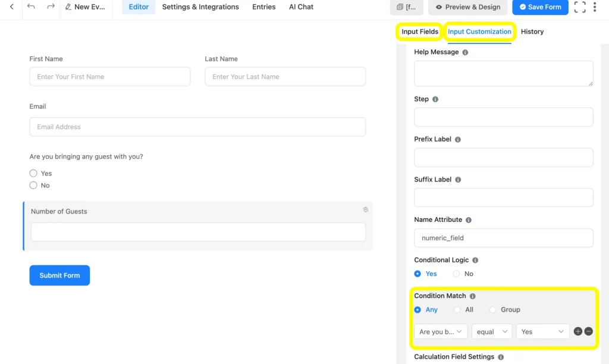Open the 'Are you b...' field dropdown
The image size is (609, 364).
pos(441,331)
